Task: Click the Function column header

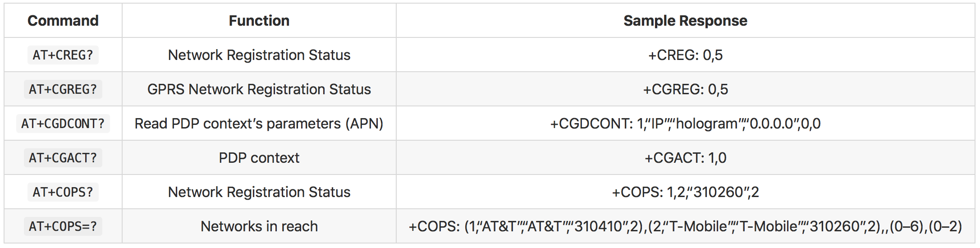Action: pos(259,21)
